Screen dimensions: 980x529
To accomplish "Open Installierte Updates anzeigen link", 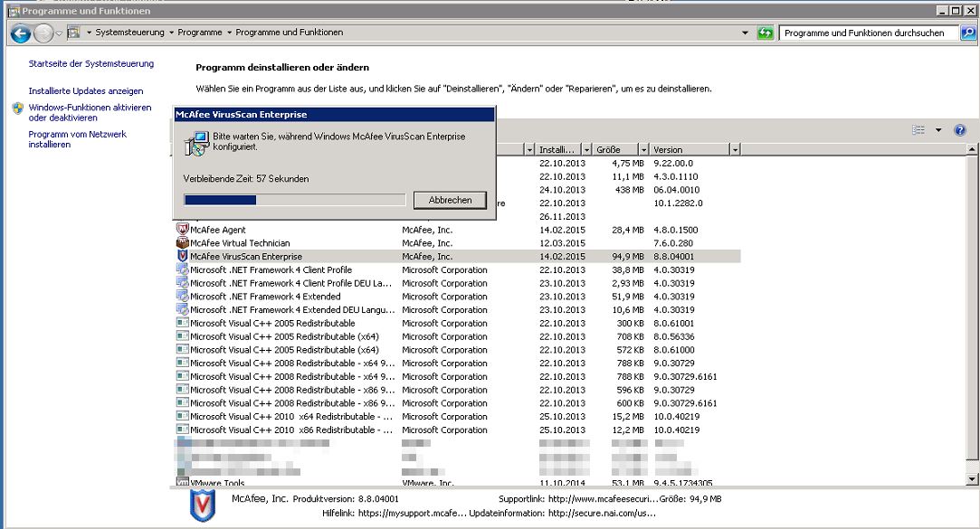I will tap(86, 91).
